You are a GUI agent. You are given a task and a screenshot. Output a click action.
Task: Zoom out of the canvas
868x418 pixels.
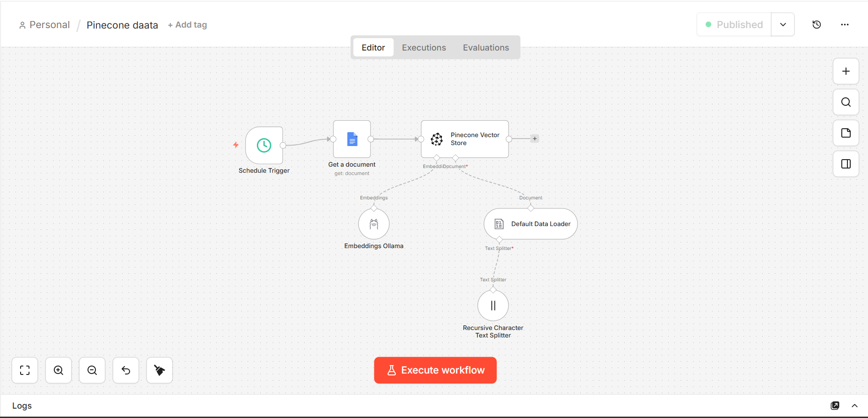[x=92, y=370]
